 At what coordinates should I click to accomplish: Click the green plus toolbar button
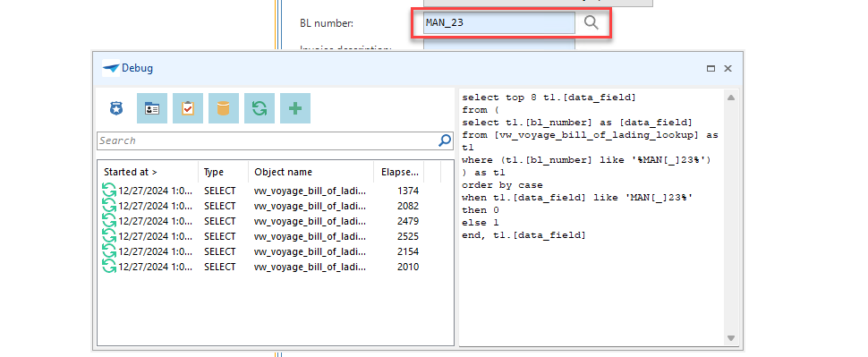[x=295, y=108]
